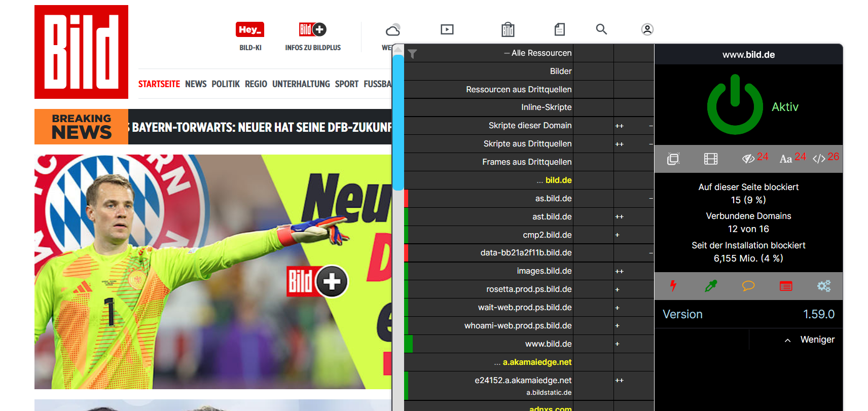Select the as.bild.de domain row

coord(529,199)
